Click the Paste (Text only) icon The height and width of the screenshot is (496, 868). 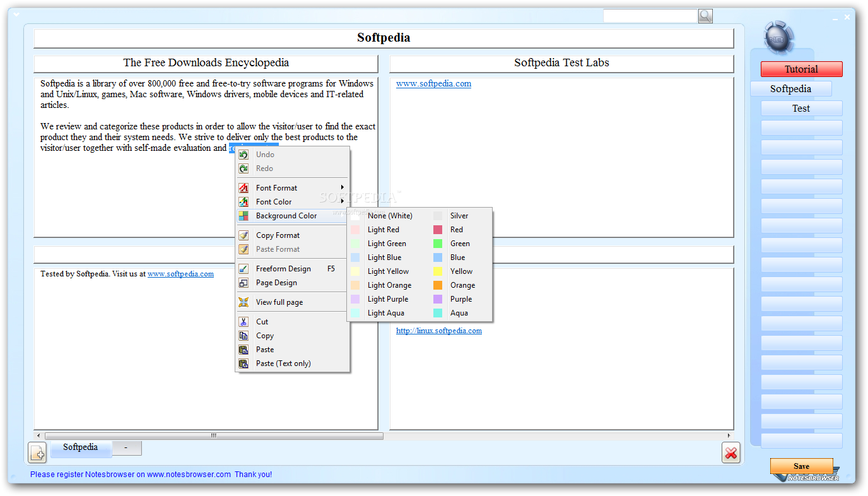[243, 363]
